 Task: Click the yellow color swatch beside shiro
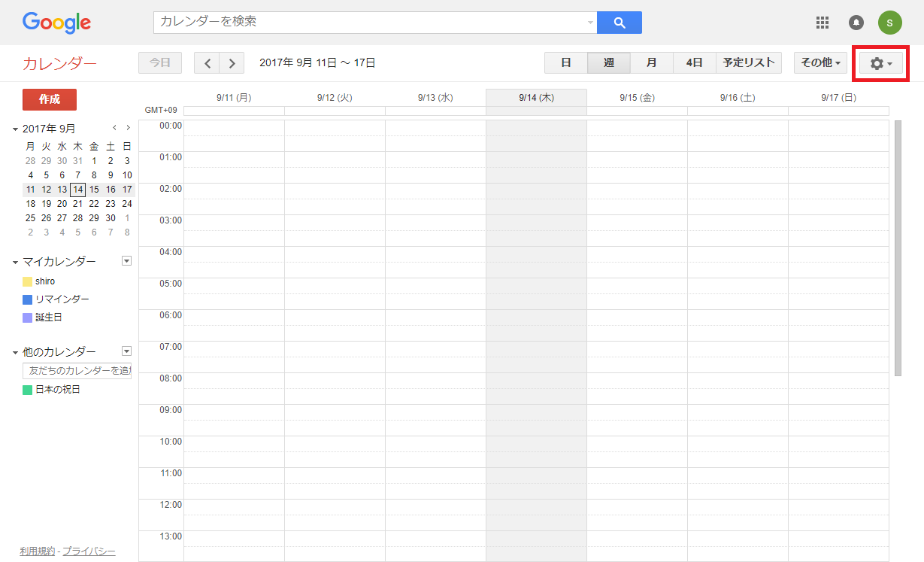[x=28, y=281]
